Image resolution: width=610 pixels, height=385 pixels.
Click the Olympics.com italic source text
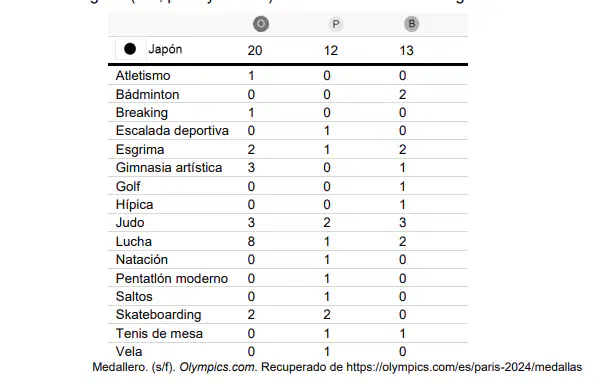pyautogui.click(x=218, y=367)
